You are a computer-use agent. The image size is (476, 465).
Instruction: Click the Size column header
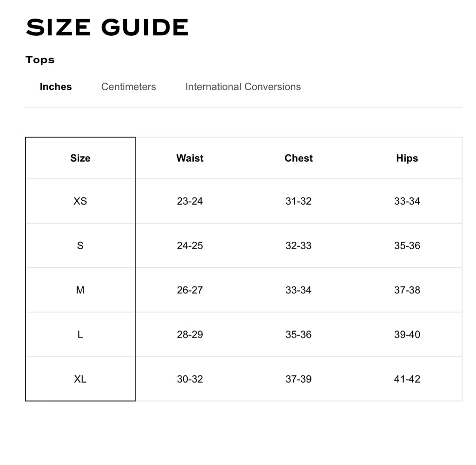80,158
